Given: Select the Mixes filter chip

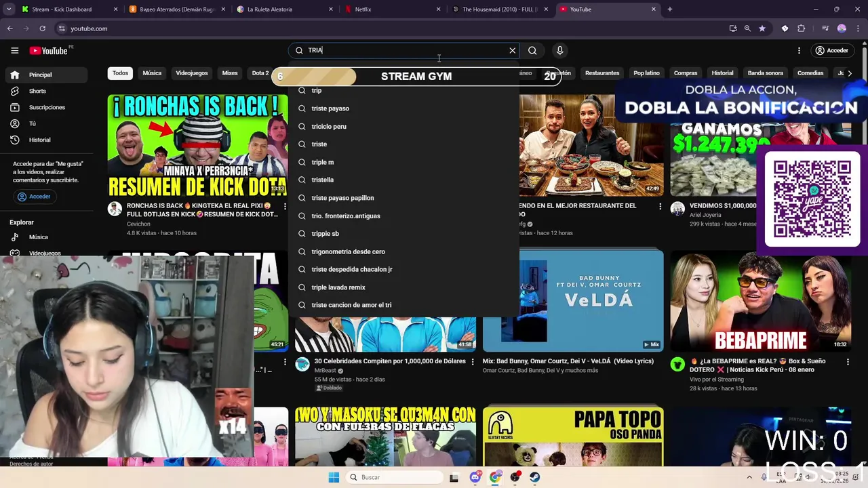Looking at the screenshot, I should point(230,73).
